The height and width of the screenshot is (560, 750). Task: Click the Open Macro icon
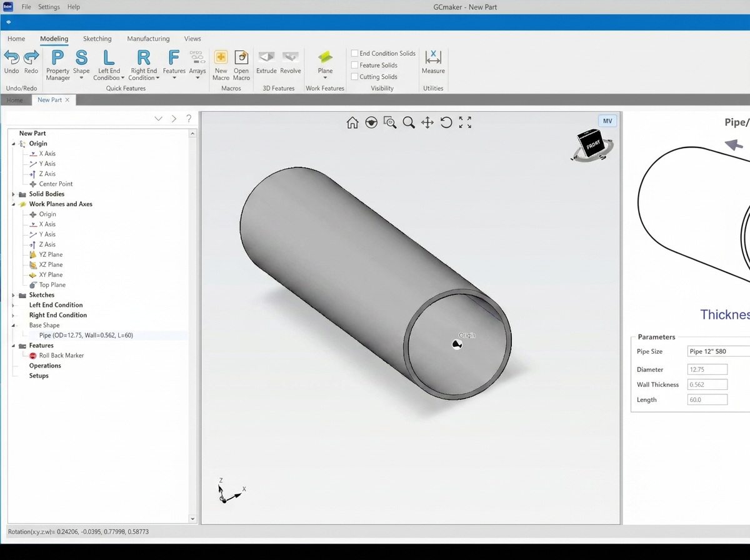(x=241, y=57)
